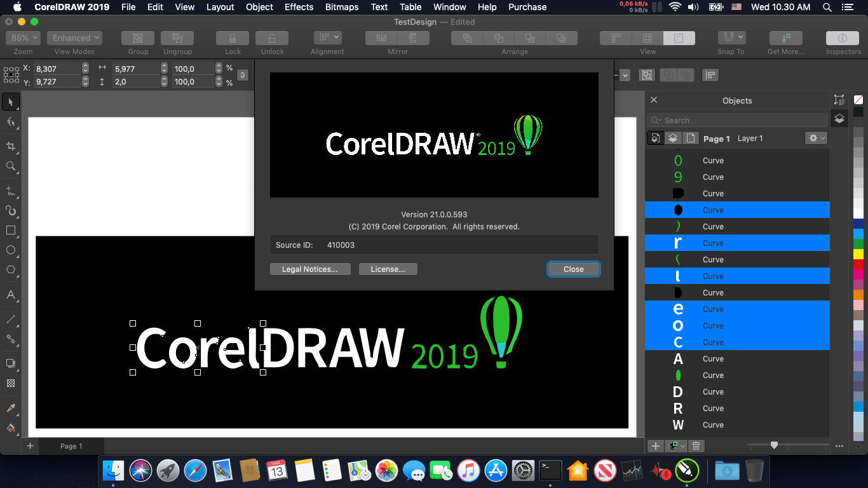Toggle the Lock toolbar button
This screenshot has width=868, height=488.
click(233, 38)
